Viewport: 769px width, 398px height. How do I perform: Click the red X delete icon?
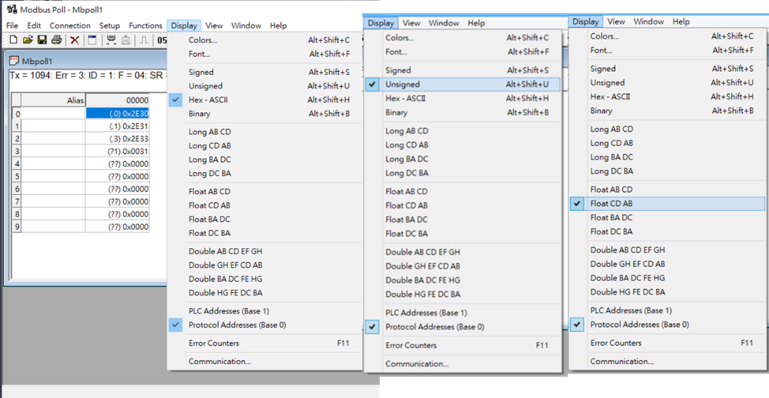pos(75,40)
